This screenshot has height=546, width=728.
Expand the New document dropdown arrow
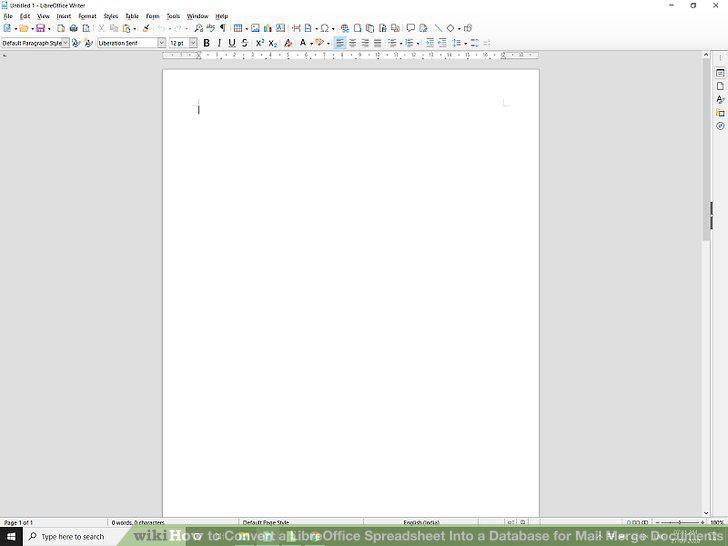pyautogui.click(x=16, y=29)
